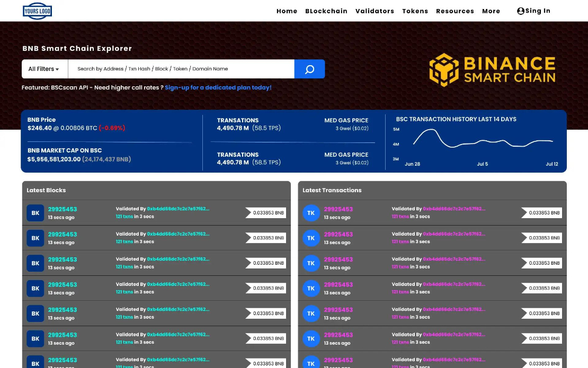Click the Latest Blocks panel heading
This screenshot has height=368, width=588.
coord(46,191)
